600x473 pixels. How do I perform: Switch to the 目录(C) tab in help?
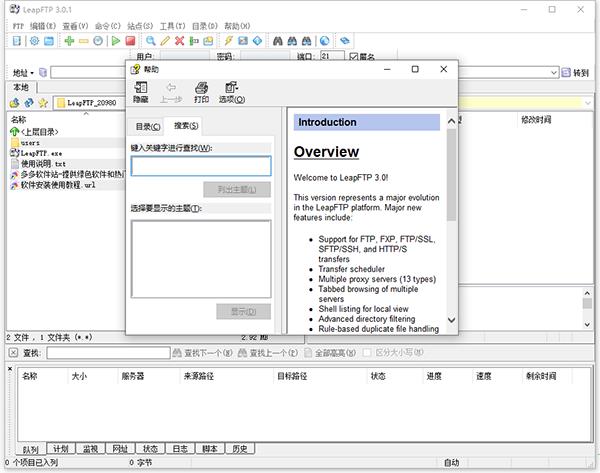coord(147,126)
